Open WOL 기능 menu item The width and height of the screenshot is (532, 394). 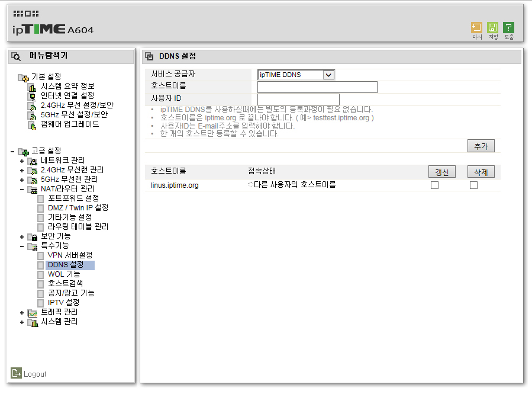(64, 274)
